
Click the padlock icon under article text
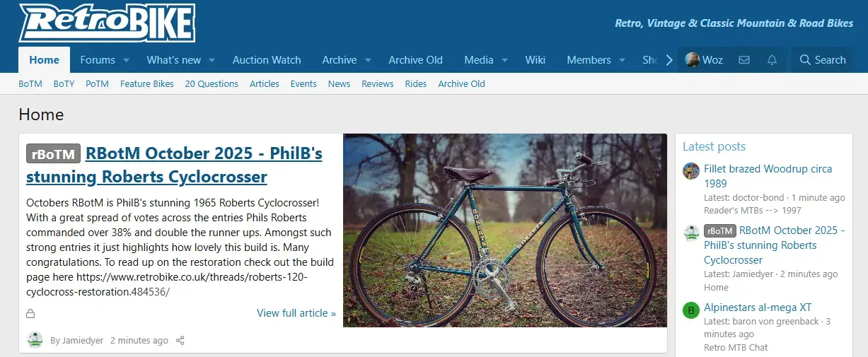tap(30, 313)
